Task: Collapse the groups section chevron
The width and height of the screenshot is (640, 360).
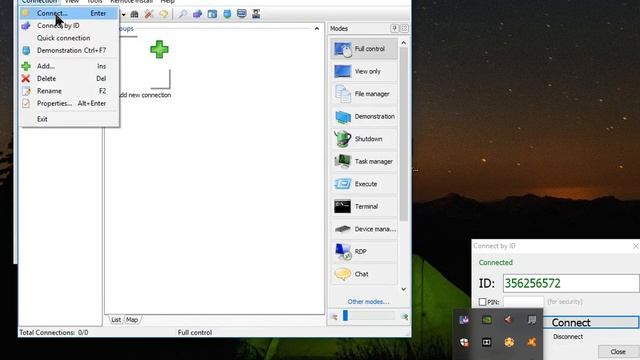Action: [317, 29]
